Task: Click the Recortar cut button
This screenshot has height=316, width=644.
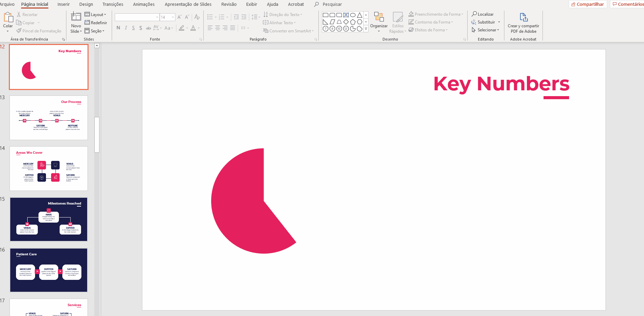Action: click(27, 15)
